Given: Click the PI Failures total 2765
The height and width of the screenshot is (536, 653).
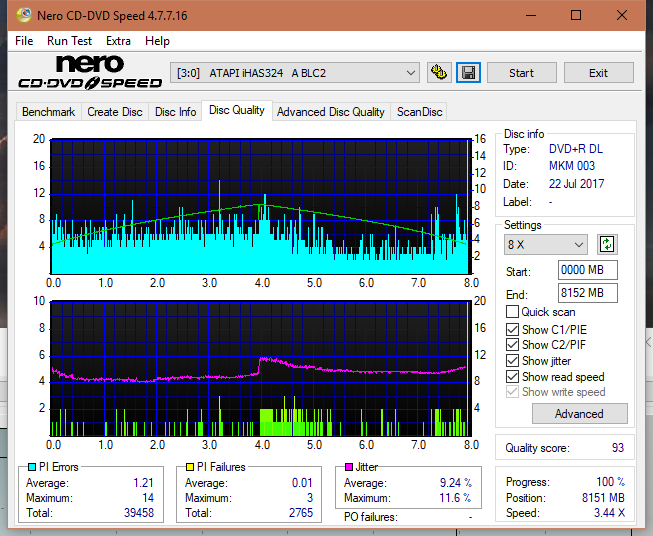Looking at the screenshot, I should 301,513.
